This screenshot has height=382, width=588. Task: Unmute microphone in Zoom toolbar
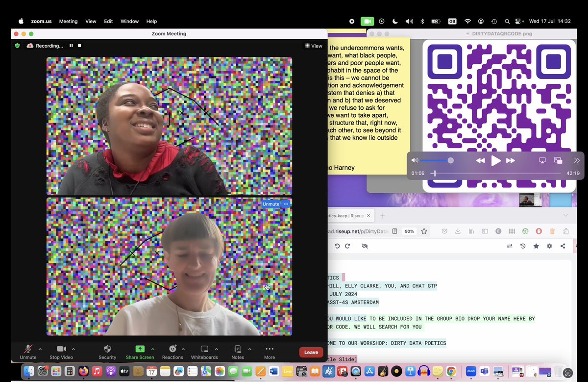(28, 352)
